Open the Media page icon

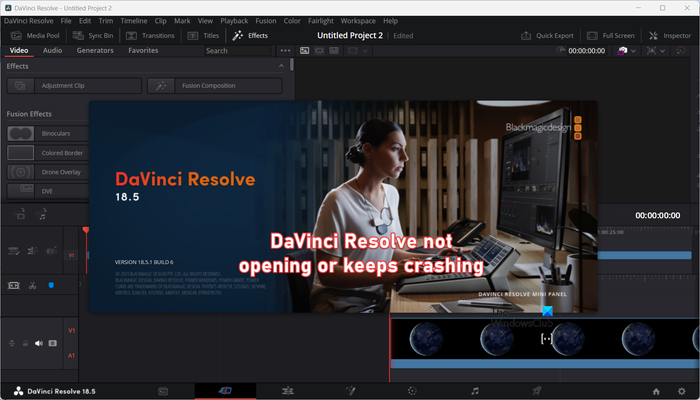pyautogui.click(x=163, y=391)
